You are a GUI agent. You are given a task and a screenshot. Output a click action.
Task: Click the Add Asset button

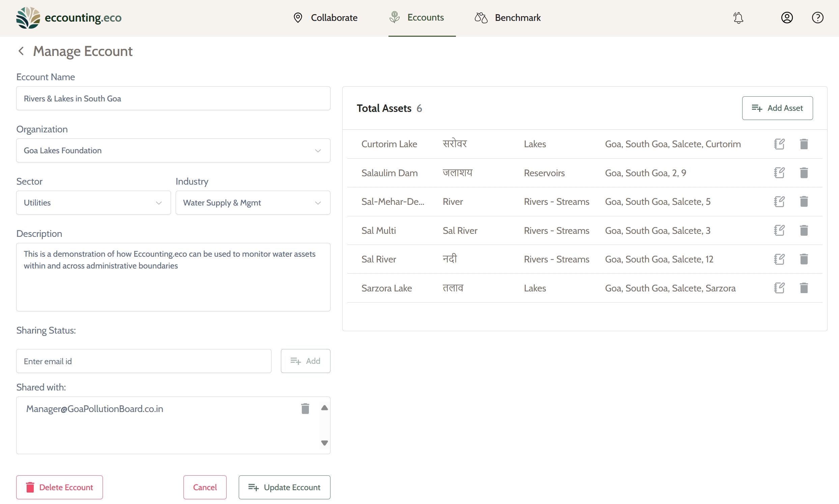point(777,108)
